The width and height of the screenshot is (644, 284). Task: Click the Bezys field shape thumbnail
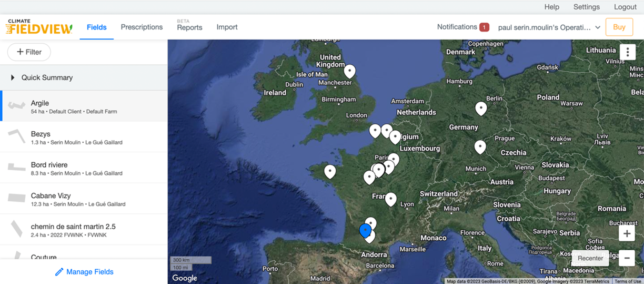[x=16, y=136]
